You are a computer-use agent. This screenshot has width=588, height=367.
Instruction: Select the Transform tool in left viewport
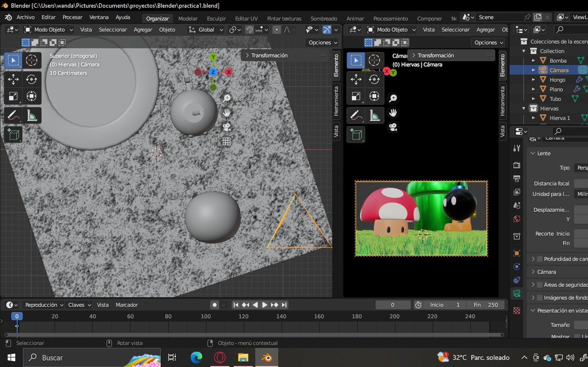(32, 97)
